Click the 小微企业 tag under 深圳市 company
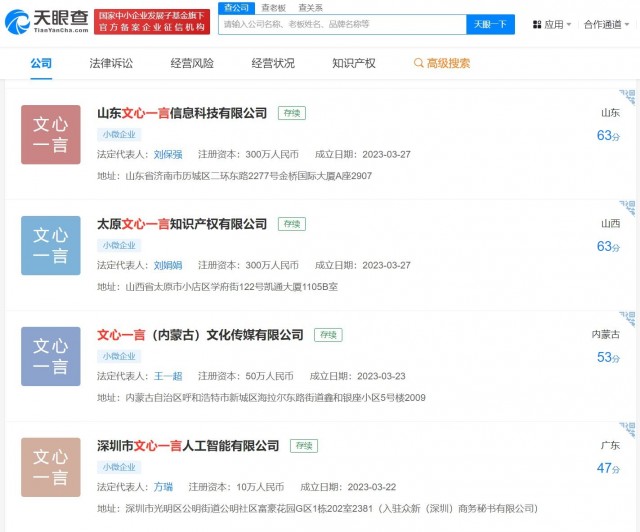Image resolution: width=640 pixels, height=532 pixels. click(119, 467)
